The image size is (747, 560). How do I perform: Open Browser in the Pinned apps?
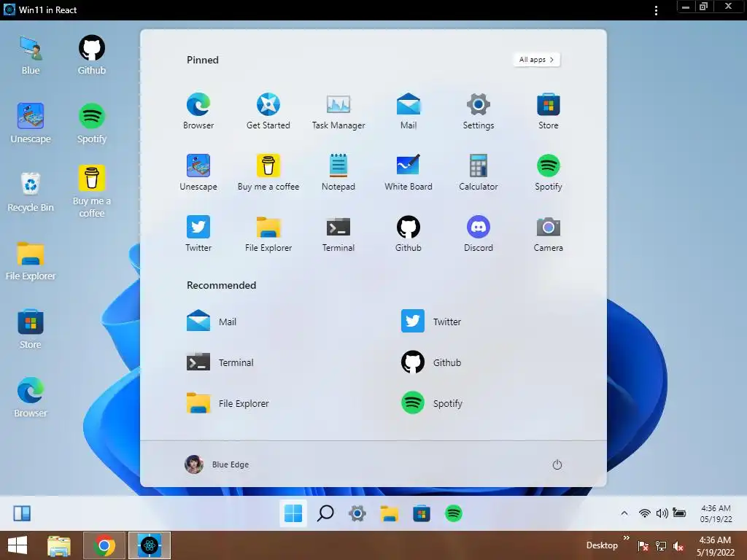[198, 112]
